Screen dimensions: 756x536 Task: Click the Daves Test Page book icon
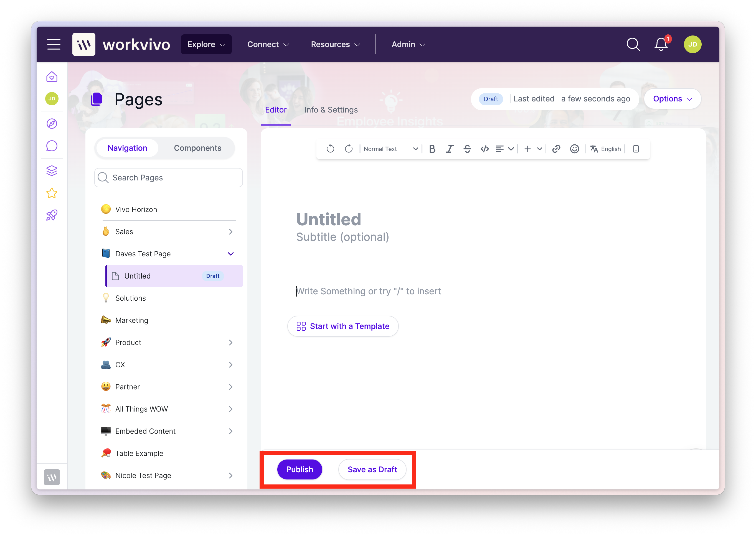(106, 254)
